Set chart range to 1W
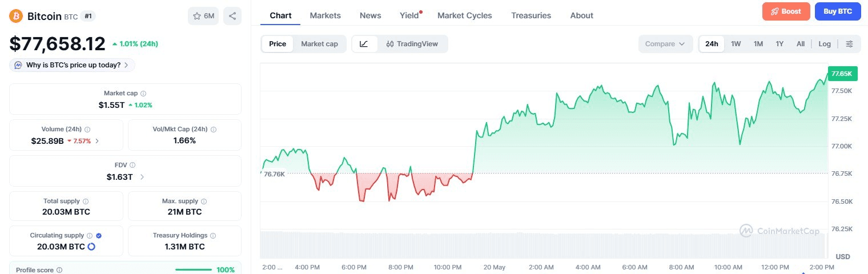This screenshot has width=868, height=274. 736,44
